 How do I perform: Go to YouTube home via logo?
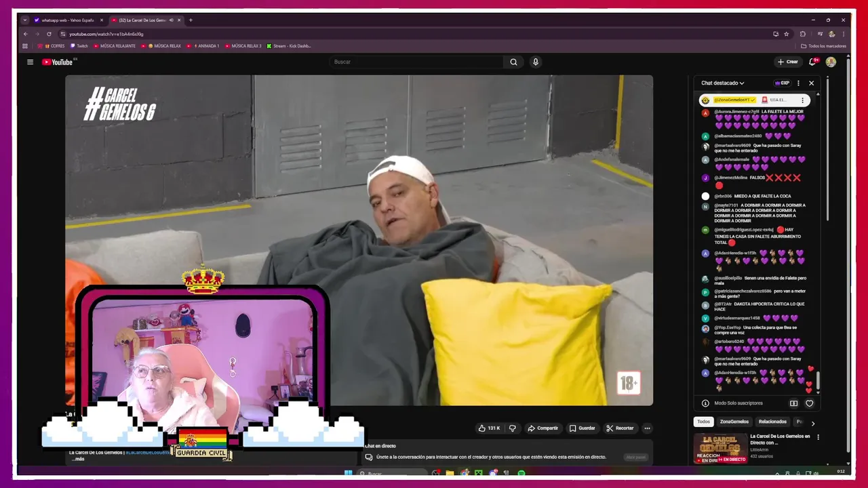pos(59,62)
